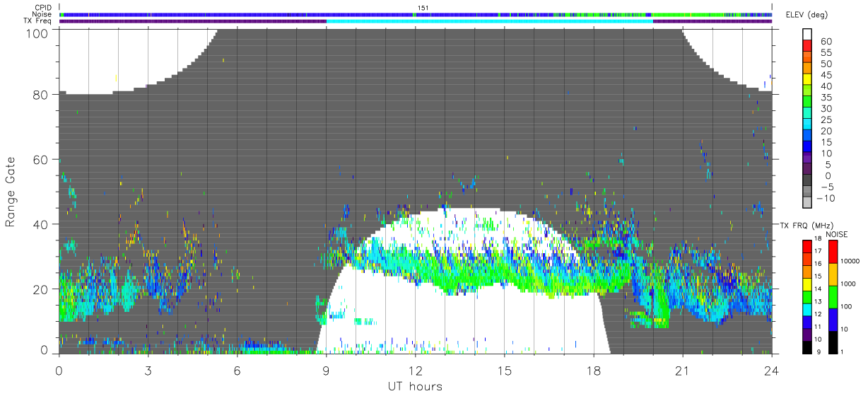Click the 'ELEV (deg)' colorbar title
The height and width of the screenshot is (401, 868).
[x=807, y=15]
